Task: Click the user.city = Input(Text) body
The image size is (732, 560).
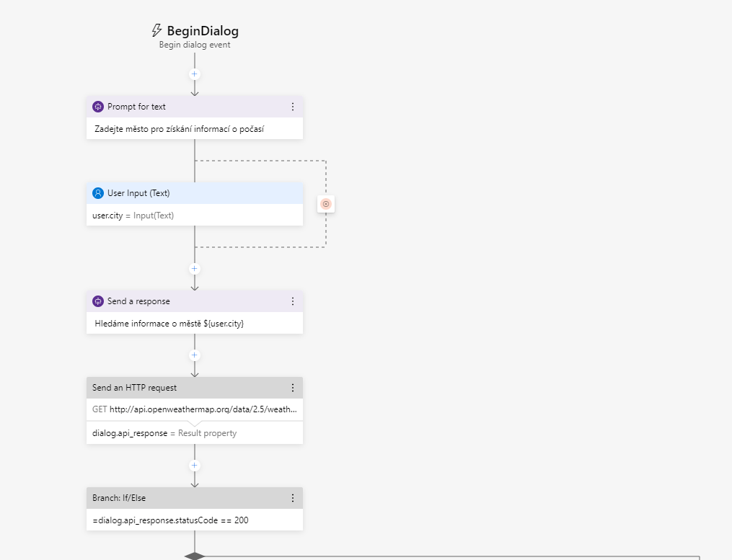Action: (133, 215)
